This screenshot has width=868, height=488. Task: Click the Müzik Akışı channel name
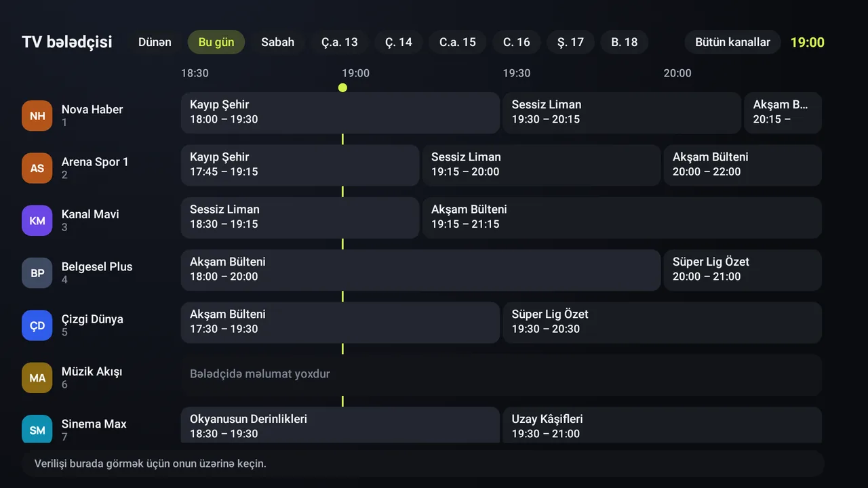tap(92, 371)
